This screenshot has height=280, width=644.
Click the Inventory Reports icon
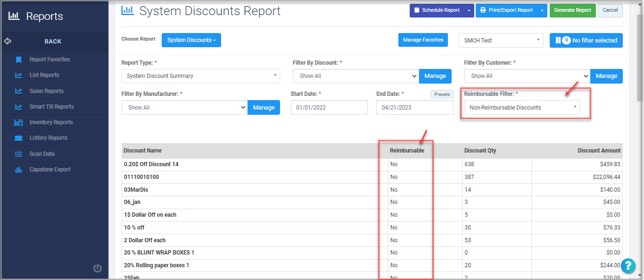pos(18,122)
